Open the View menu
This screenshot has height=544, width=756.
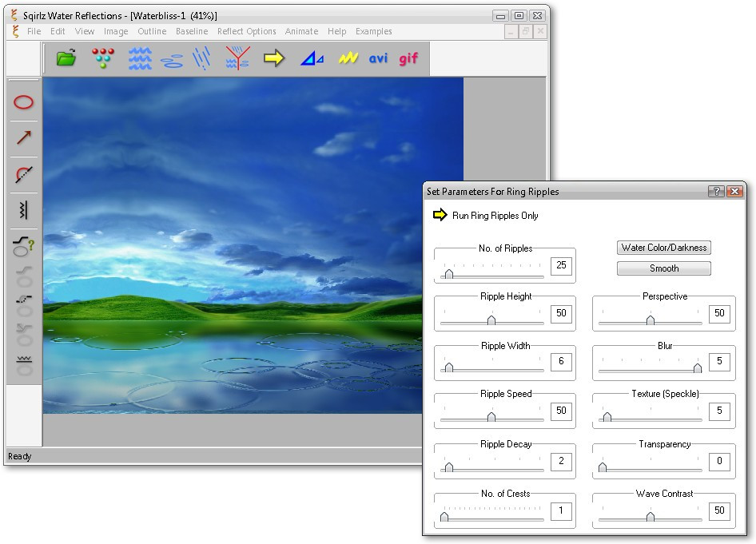85,31
